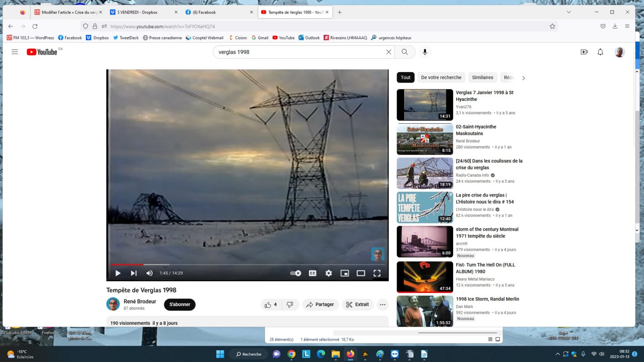The image size is (644, 362).
Task: Open more actions menu below video
Action: coord(382,305)
